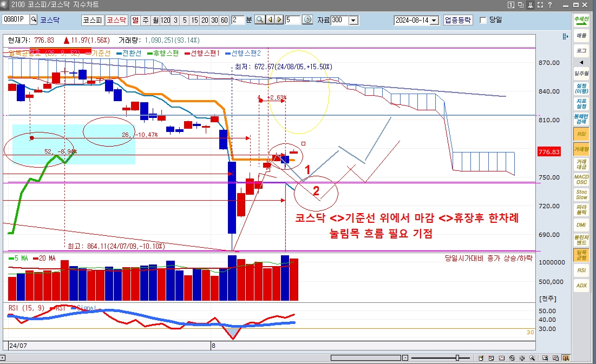Image resolution: width=596 pixels, height=364 pixels.
Task: Toggle the MACD OSC indicator button
Action: tap(581, 180)
